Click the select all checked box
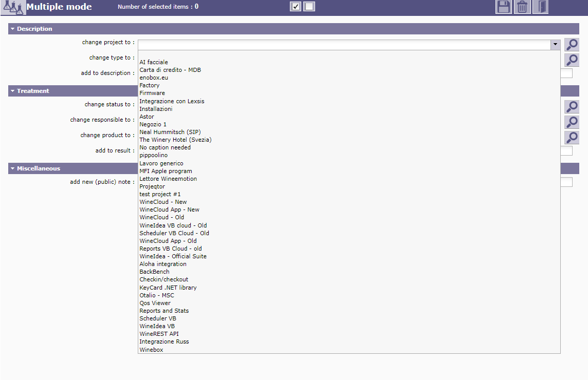Viewport: 588px width, 380px height. (296, 6)
